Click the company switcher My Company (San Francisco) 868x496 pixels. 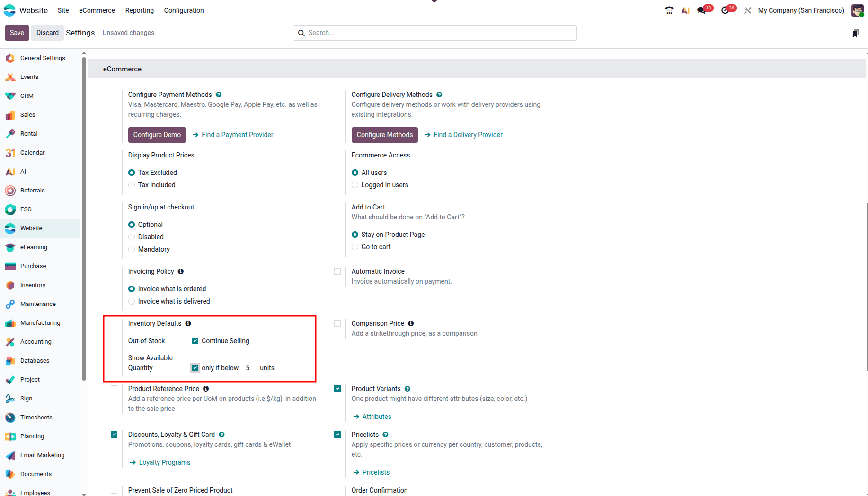(x=801, y=10)
